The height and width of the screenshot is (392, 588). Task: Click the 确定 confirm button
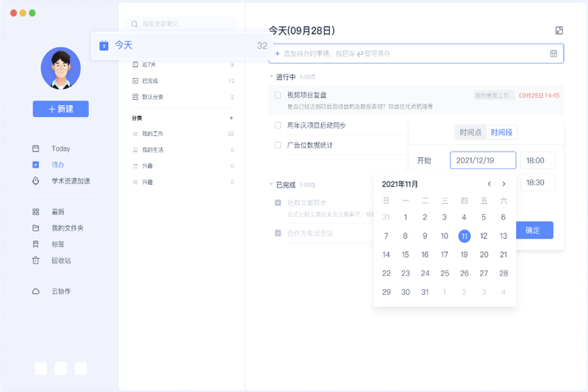pos(533,230)
